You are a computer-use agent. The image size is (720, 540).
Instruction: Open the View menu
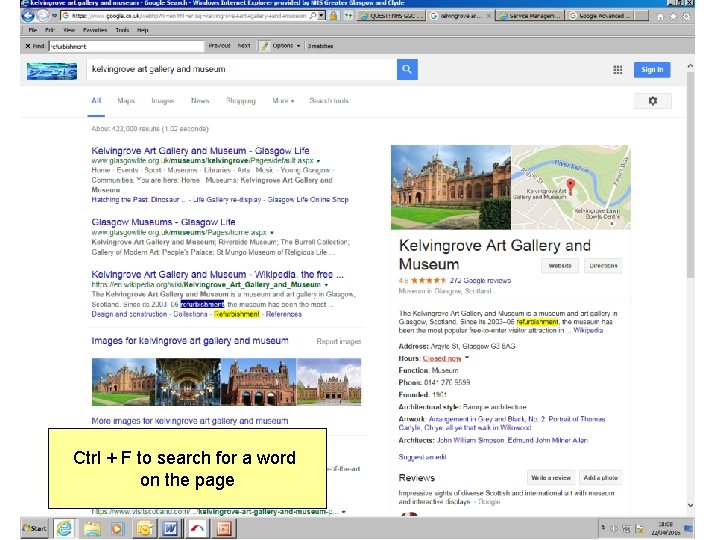click(69, 30)
